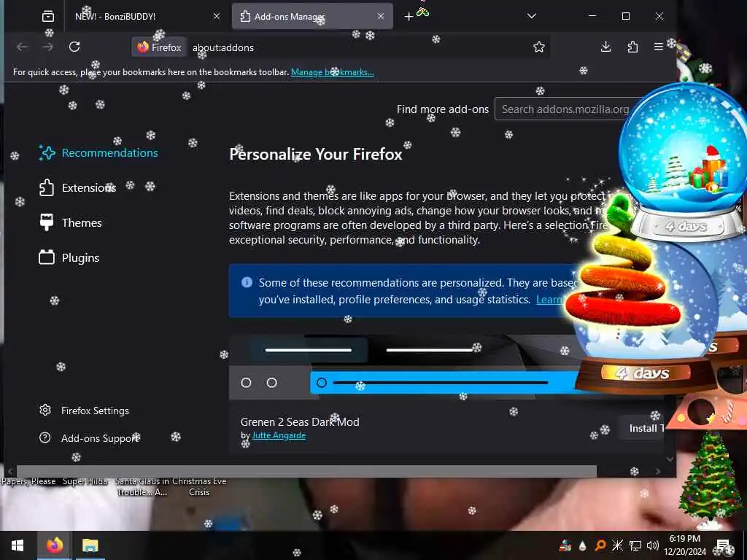Viewport: 747px width, 560px height.
Task: Open the volume speaker tray icon
Action: 653,545
